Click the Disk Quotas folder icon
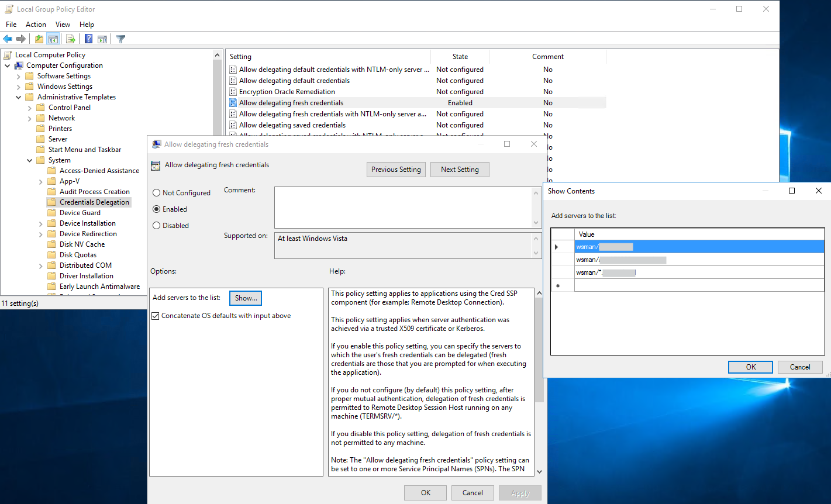Screen dimensions: 831x504 52,255
